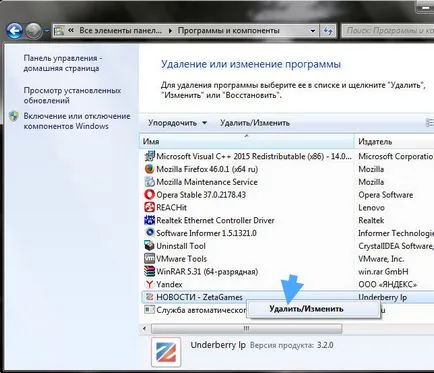Click the REACHit program icon
Image resolution: width=434 pixels, height=373 pixels.
pyautogui.click(x=149, y=207)
